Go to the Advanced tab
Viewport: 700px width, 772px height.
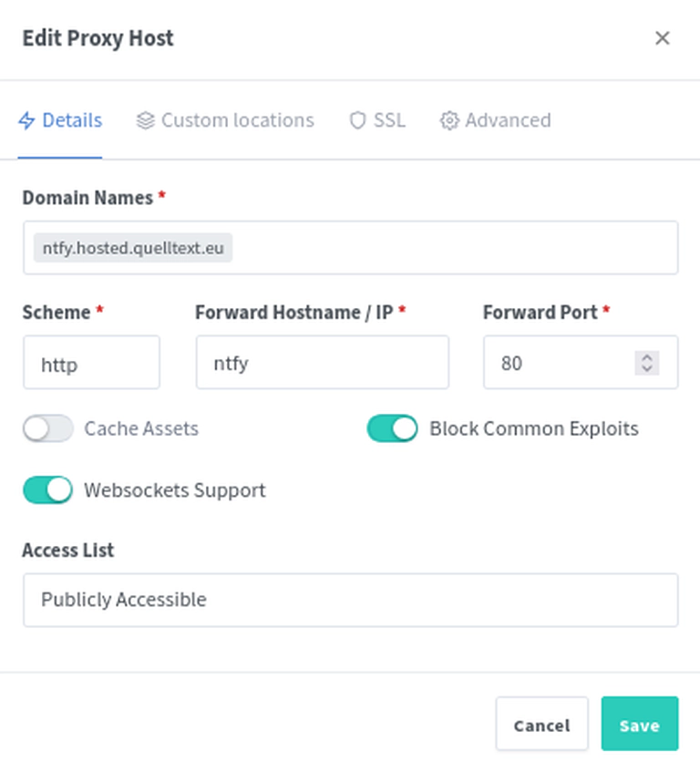[495, 120]
